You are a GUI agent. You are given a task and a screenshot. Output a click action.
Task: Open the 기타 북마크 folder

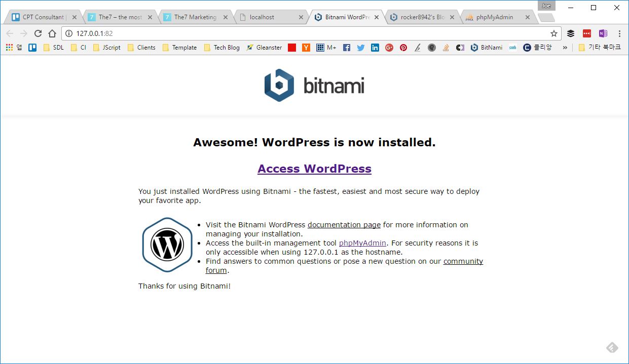[600, 48]
